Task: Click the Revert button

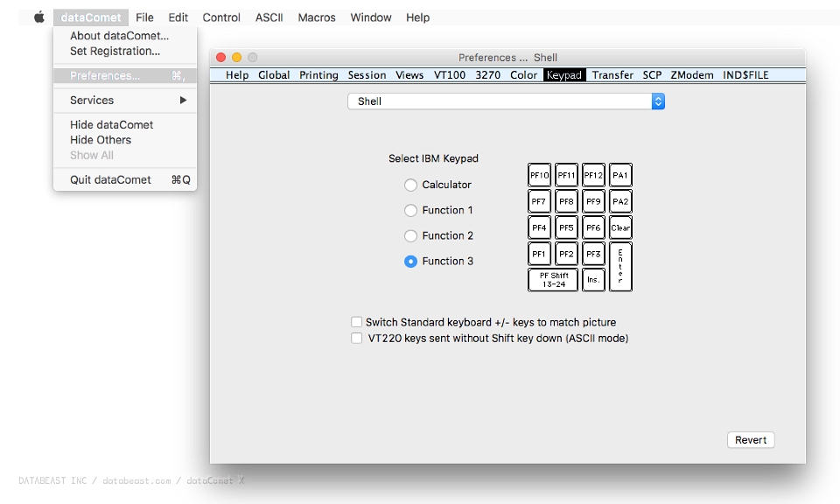Action: [x=751, y=440]
